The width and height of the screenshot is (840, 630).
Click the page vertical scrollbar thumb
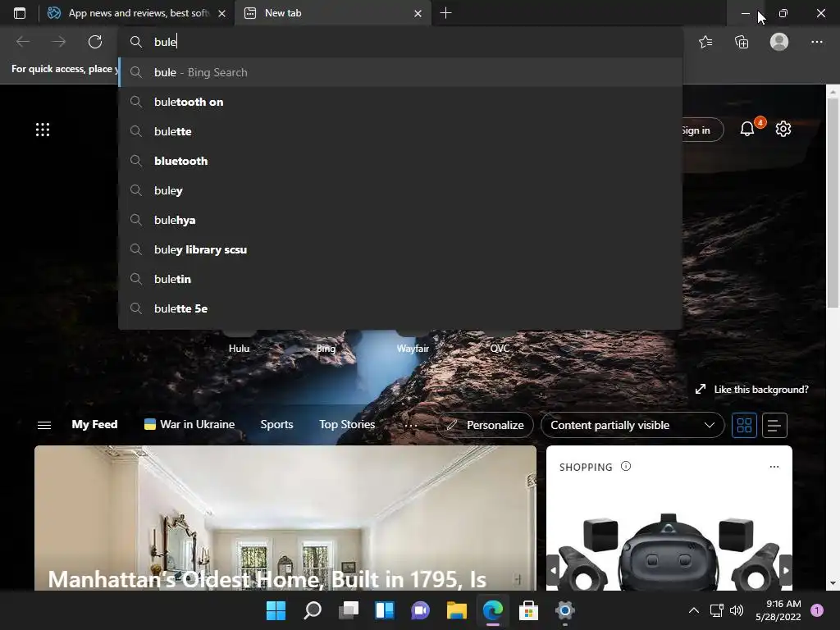point(833,203)
